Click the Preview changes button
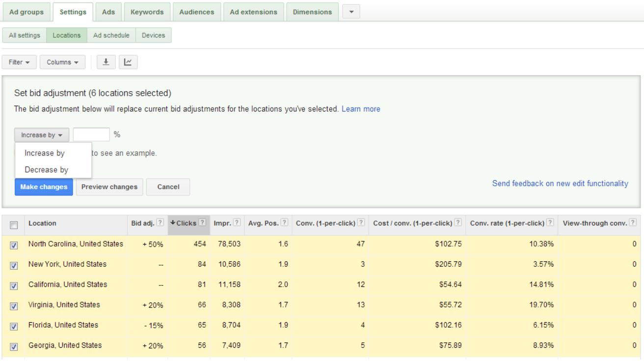The width and height of the screenshot is (644, 361). point(109,187)
